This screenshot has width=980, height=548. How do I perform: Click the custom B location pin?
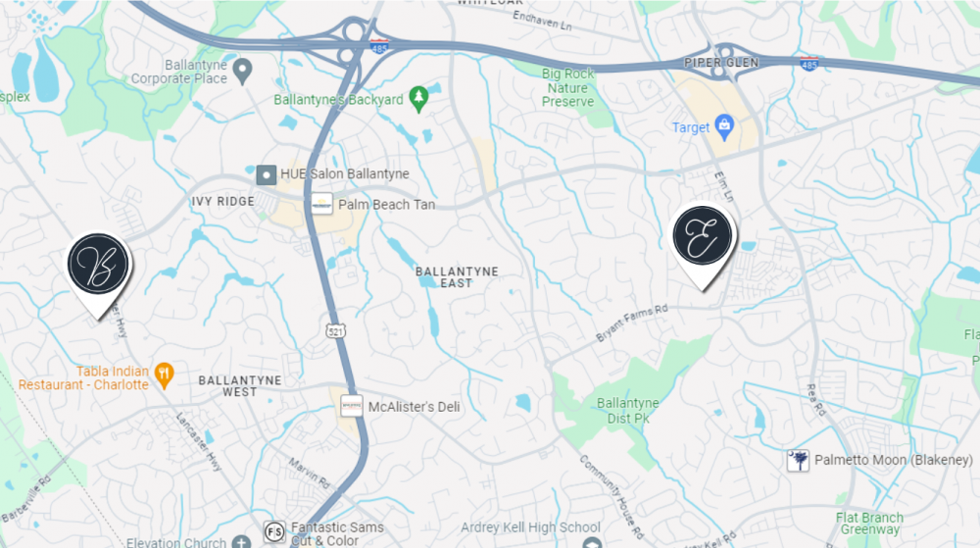pos(98,274)
